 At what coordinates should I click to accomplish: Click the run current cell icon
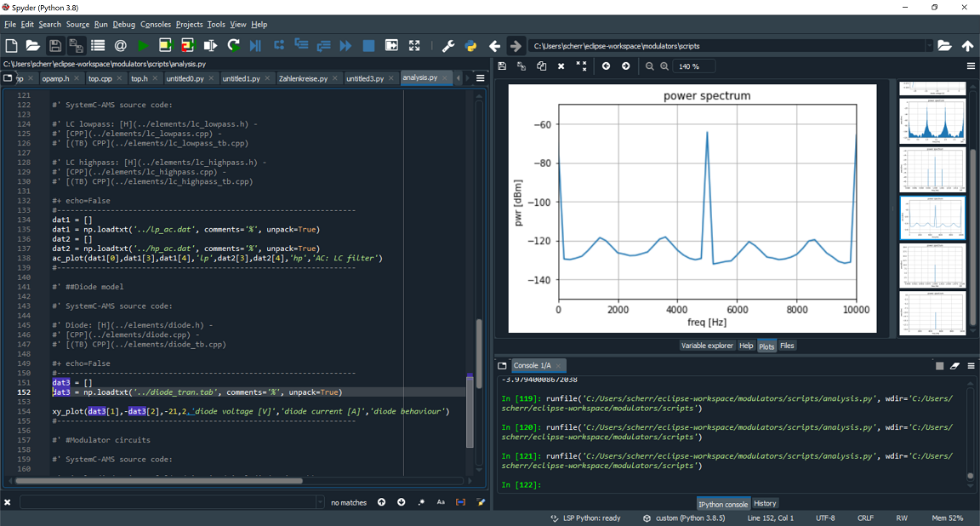[x=165, y=46]
